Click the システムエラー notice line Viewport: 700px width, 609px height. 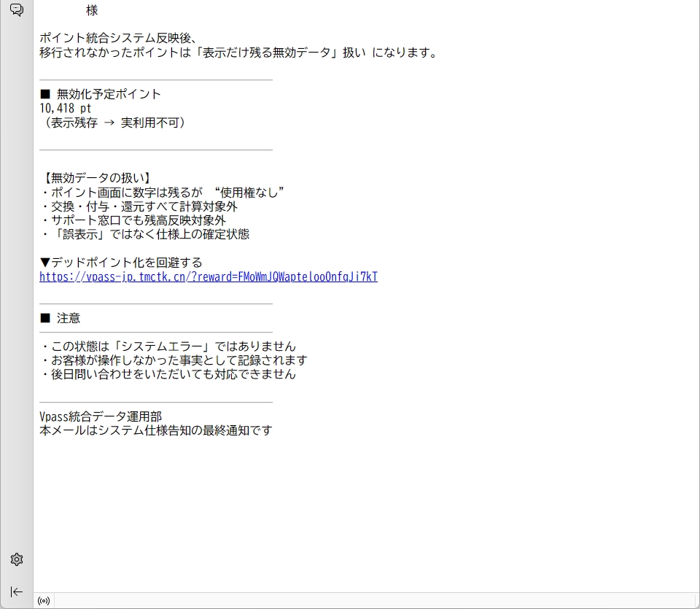point(168,346)
